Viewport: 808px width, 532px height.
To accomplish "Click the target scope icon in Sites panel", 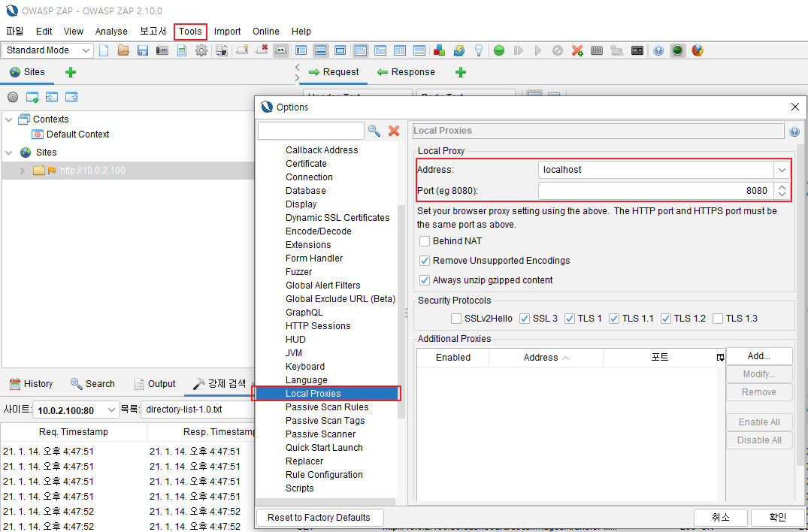I will coord(13,97).
